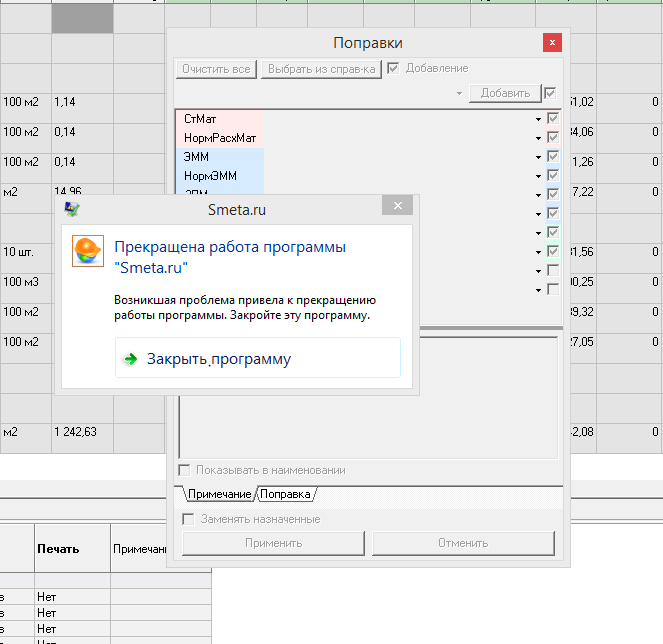Click the Smeta.ru title bar app icon
663x644 pixels.
tap(72, 209)
